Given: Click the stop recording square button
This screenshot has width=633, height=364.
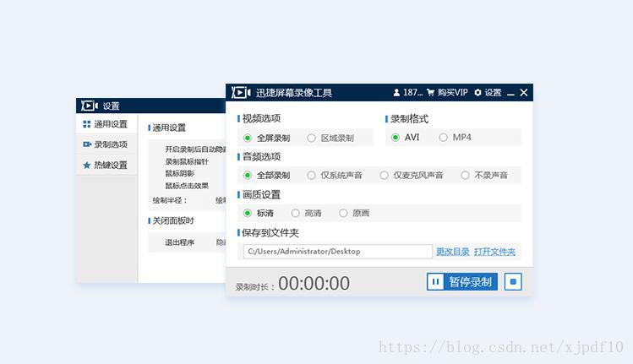Looking at the screenshot, I should point(513,282).
